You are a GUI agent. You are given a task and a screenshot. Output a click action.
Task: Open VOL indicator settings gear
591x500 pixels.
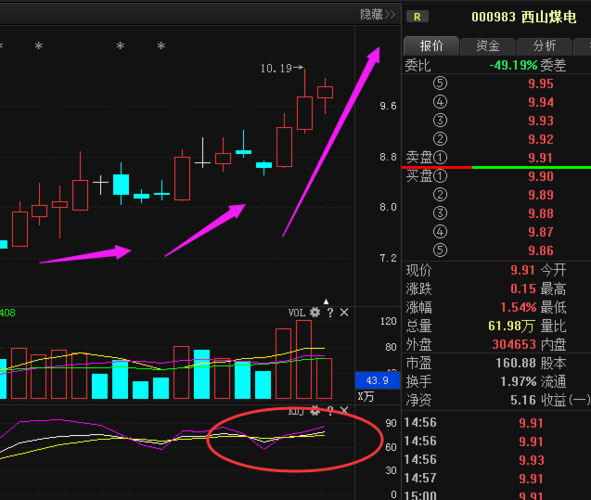pyautogui.click(x=315, y=312)
